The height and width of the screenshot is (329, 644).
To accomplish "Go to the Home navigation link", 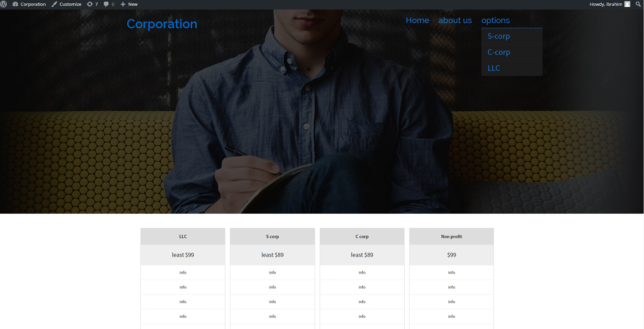I will 417,20.
